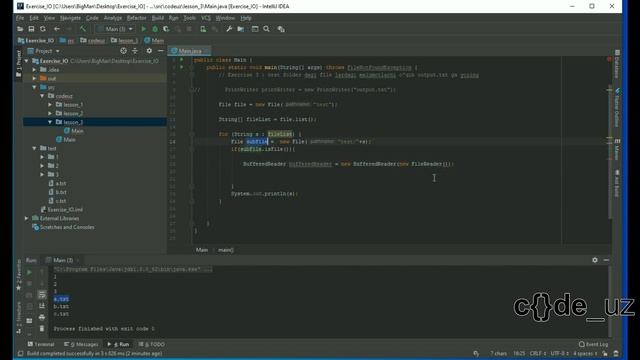Click the red error indicator above the editor scrollbar

click(609, 60)
